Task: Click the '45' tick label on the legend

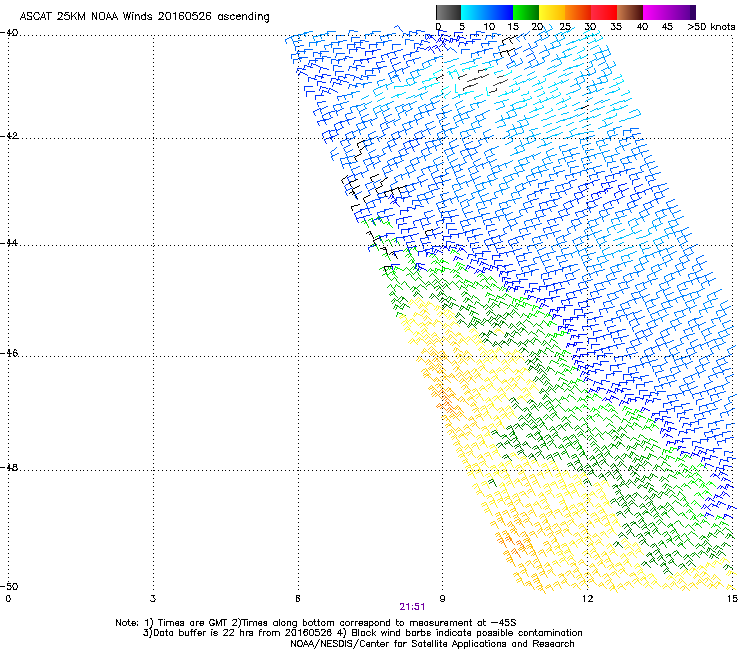Action: coord(667,27)
